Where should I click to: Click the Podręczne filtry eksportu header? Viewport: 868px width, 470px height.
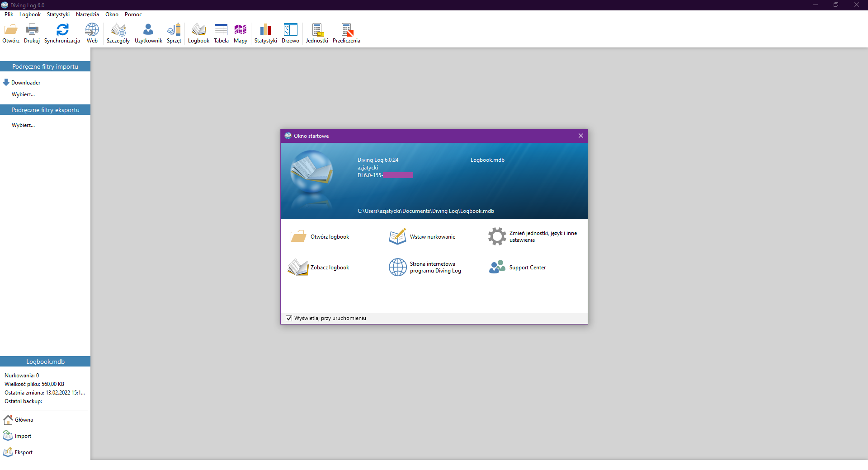pos(45,110)
